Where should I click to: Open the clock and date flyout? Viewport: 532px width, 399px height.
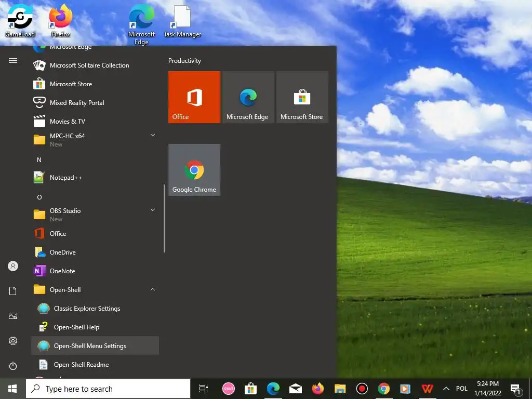[x=488, y=389]
